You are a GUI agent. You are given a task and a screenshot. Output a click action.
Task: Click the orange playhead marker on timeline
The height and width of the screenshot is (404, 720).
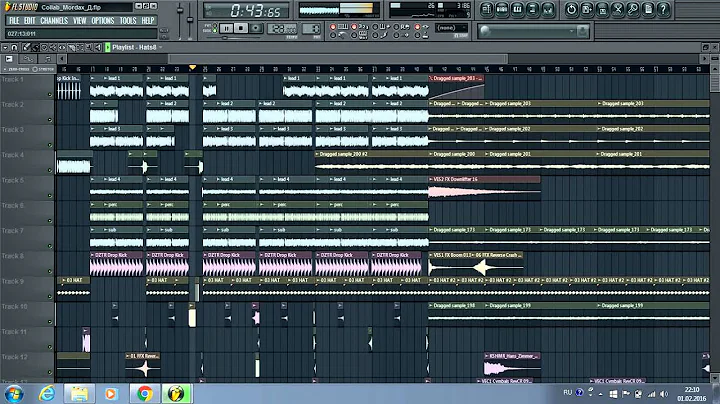[x=192, y=68]
